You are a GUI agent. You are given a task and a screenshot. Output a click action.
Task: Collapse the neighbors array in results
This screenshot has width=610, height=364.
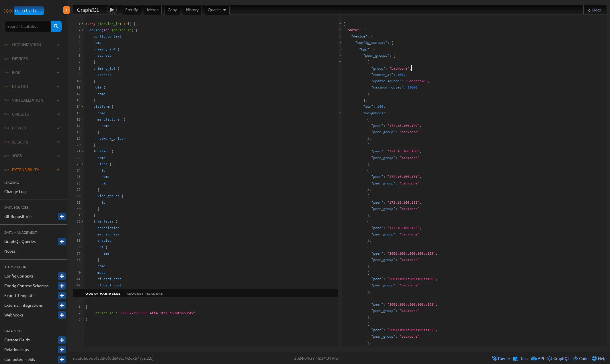click(340, 113)
